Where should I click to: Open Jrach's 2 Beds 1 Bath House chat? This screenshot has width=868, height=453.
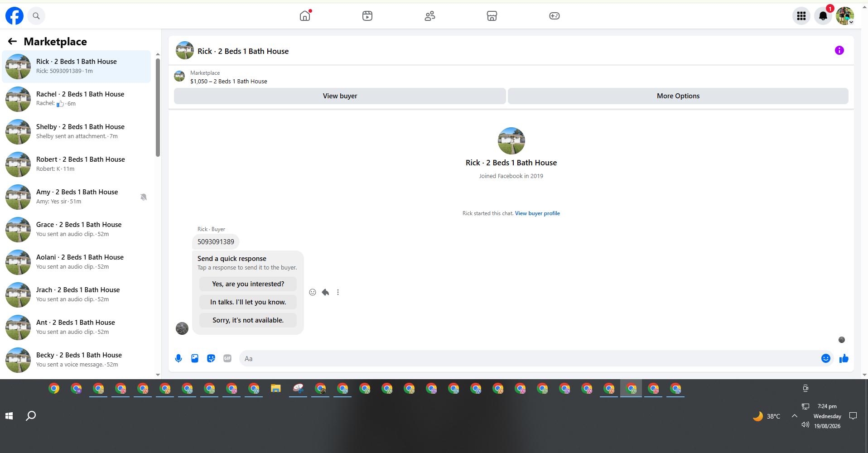point(77,295)
